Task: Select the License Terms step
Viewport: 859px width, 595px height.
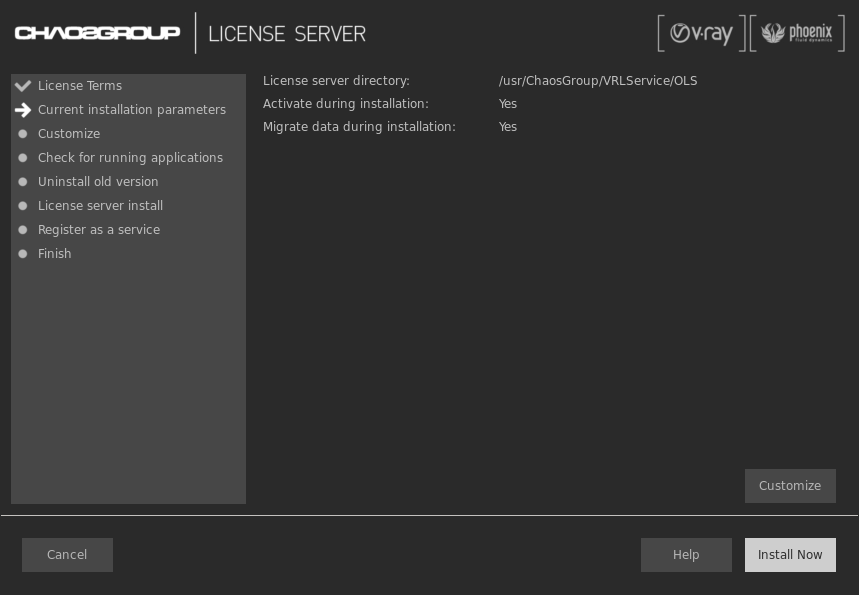Action: pos(80,86)
